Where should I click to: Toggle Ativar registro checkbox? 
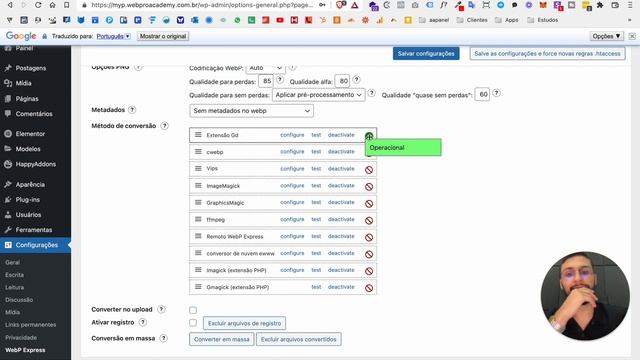pos(193,323)
